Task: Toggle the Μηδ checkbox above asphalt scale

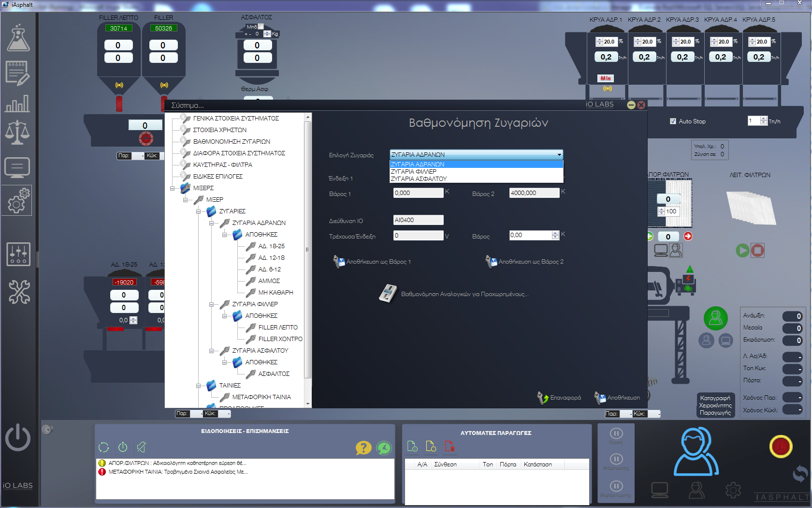Action: click(x=261, y=27)
